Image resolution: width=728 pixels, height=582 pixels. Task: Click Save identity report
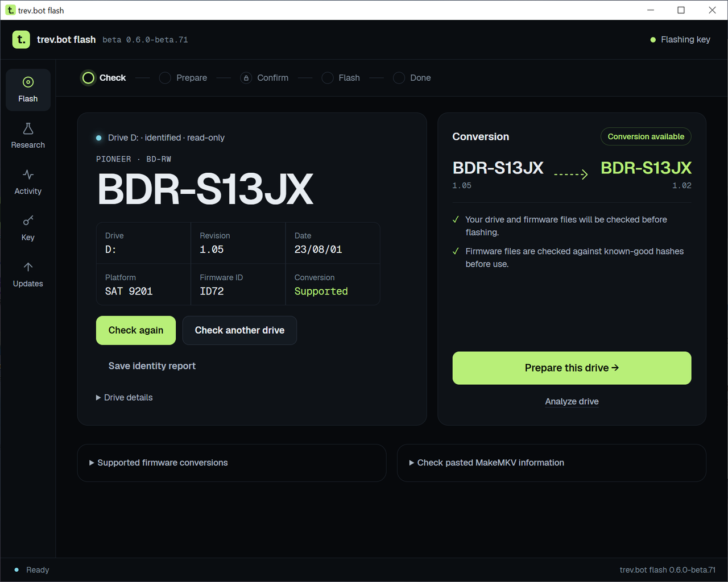coord(152,366)
